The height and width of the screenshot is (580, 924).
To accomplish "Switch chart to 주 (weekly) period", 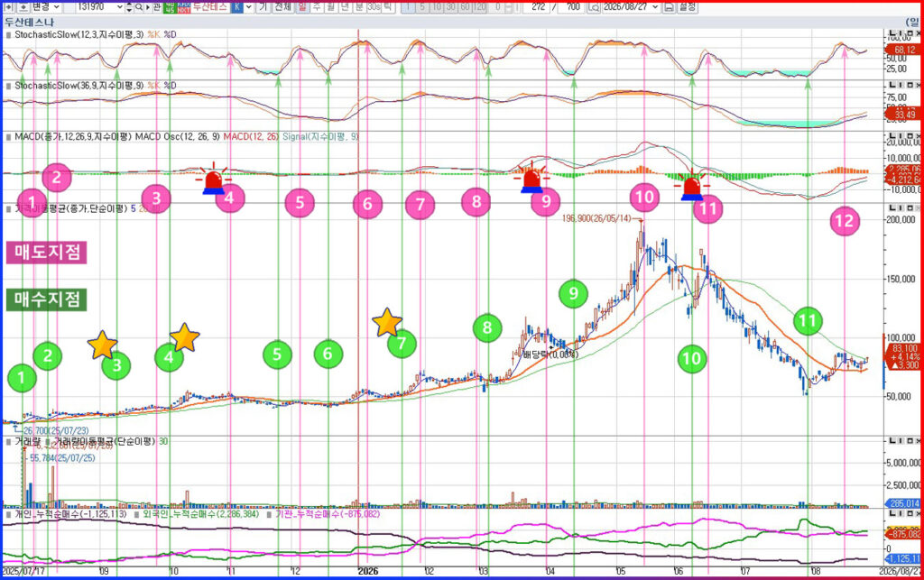I will (317, 7).
